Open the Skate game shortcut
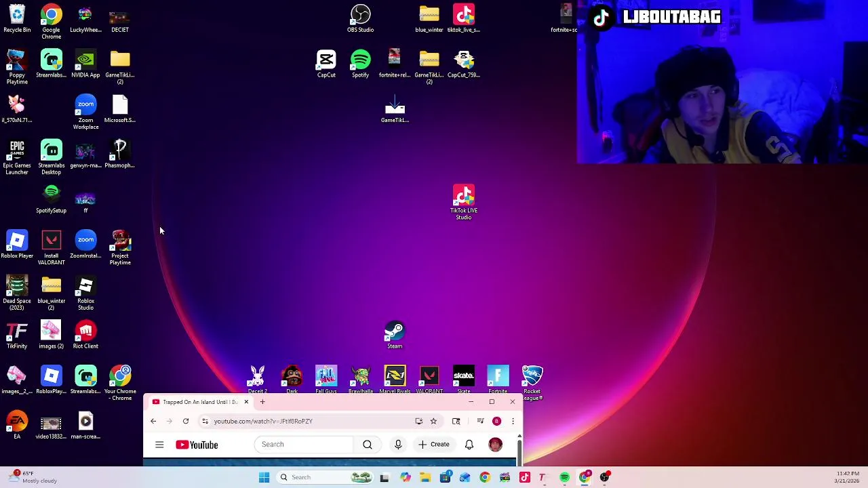 (464, 380)
